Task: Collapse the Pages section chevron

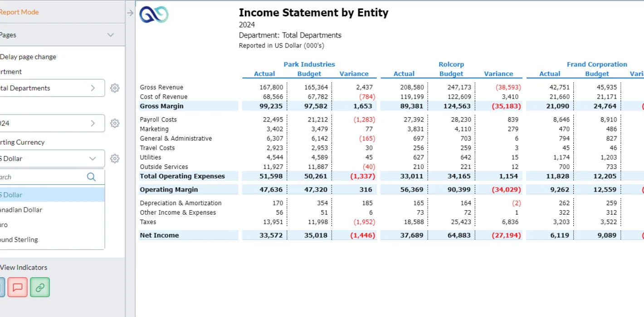Action: (x=111, y=35)
